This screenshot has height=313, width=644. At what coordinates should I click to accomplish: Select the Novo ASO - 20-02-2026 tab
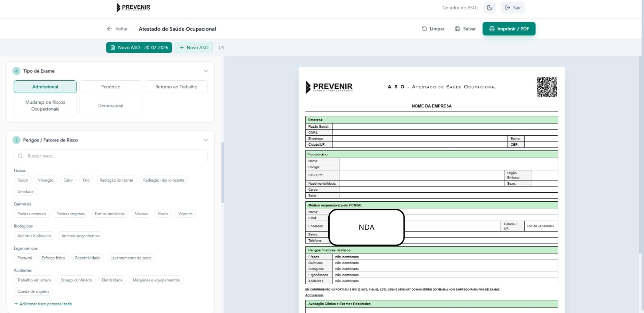pos(139,47)
